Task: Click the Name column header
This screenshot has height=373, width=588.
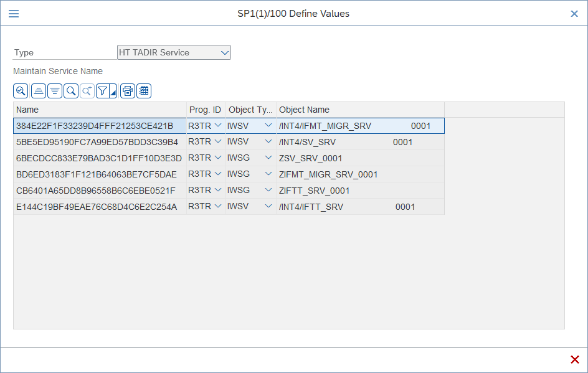Action: (100, 110)
